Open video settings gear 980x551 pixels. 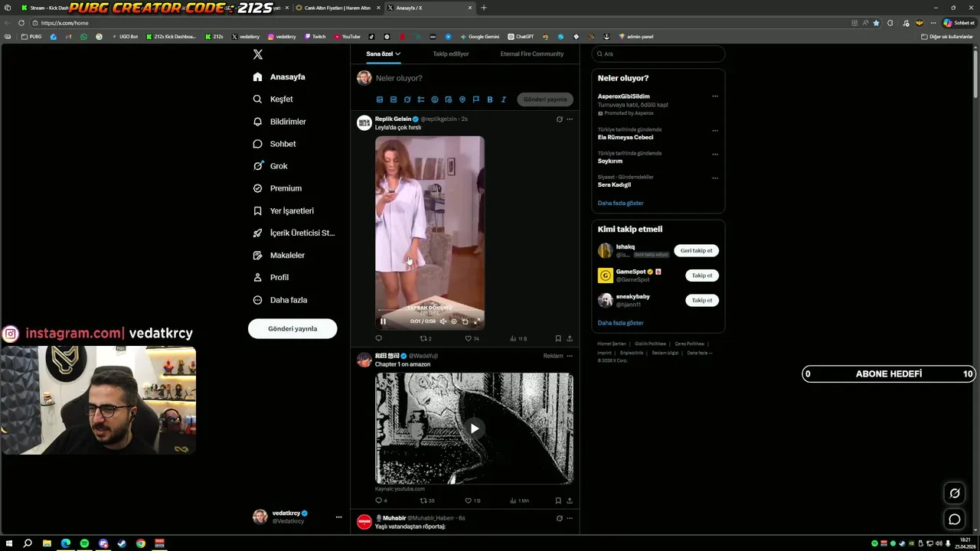(x=454, y=321)
